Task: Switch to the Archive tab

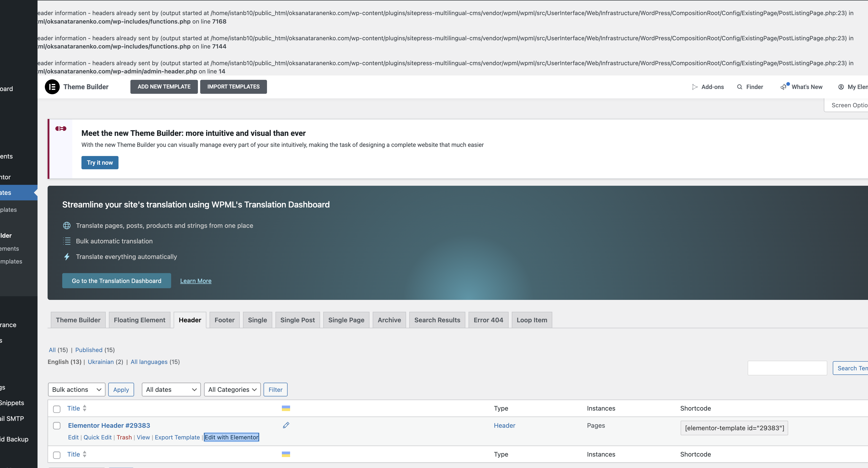Action: (389, 320)
